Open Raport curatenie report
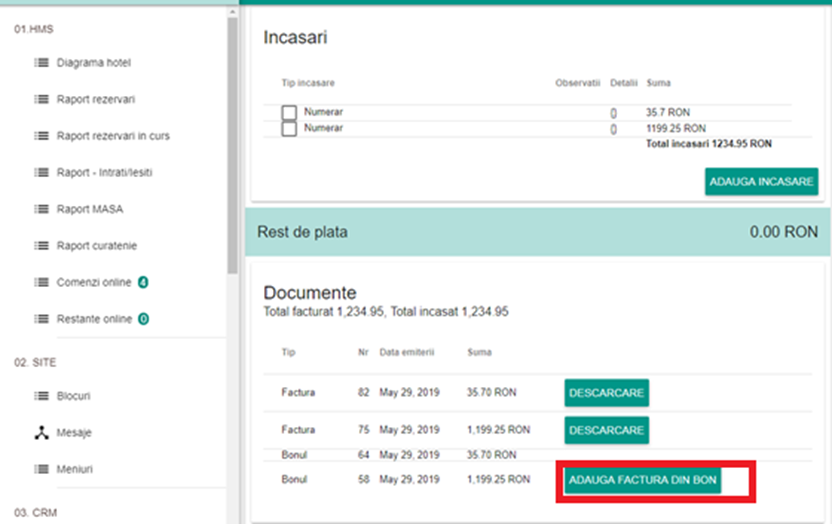 [x=97, y=246]
